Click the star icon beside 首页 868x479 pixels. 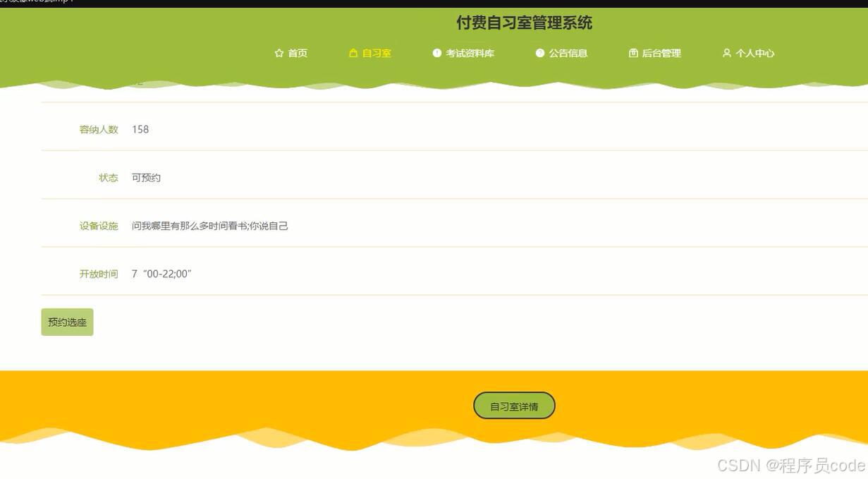tap(279, 53)
